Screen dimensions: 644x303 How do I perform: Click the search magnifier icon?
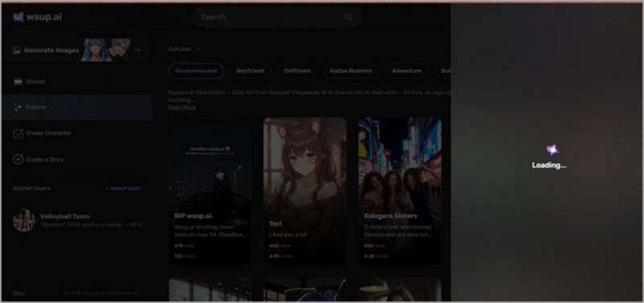[349, 17]
